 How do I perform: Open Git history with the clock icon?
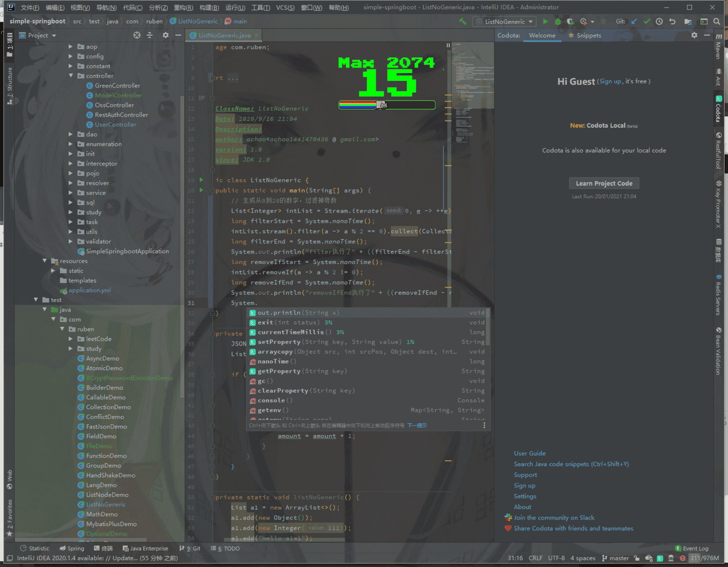click(659, 22)
